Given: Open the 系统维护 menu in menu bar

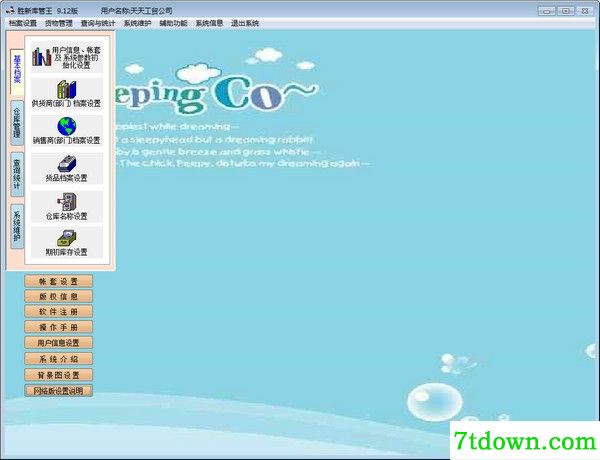Looking at the screenshot, I should (x=137, y=23).
